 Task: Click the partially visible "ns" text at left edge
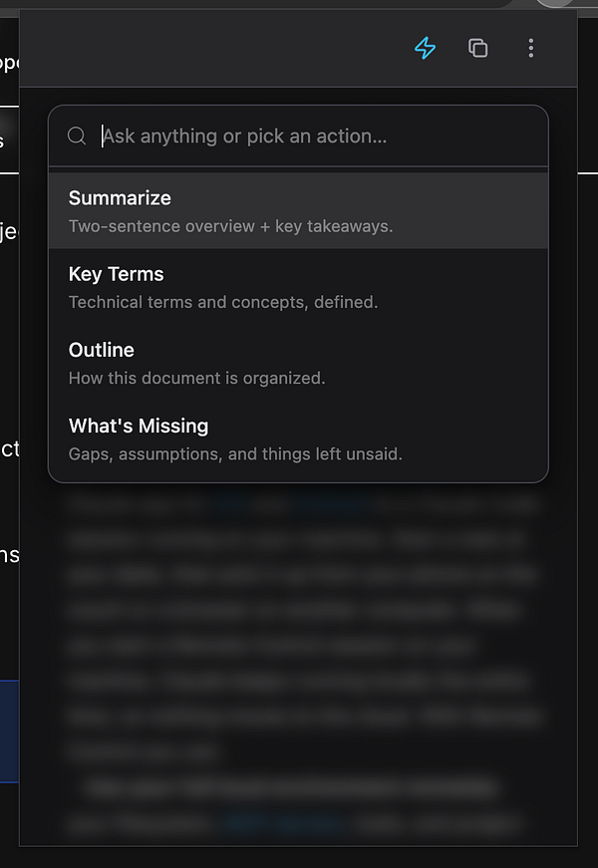pos(9,554)
